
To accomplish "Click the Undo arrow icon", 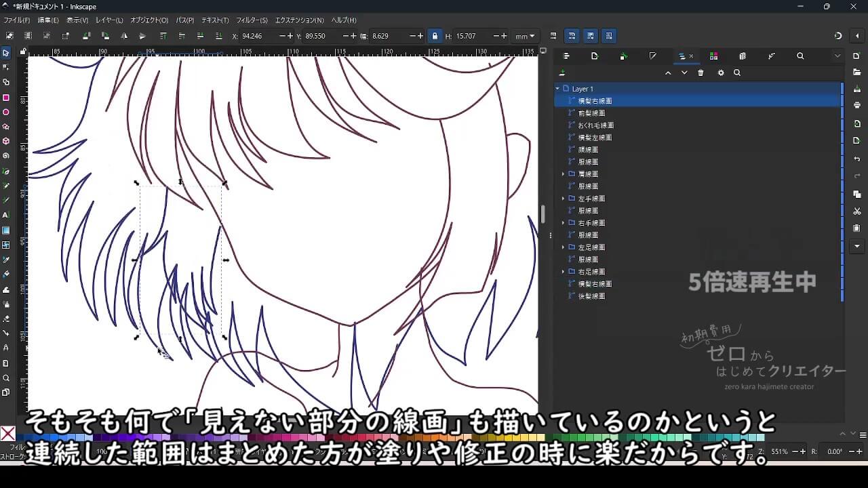I will click(857, 159).
